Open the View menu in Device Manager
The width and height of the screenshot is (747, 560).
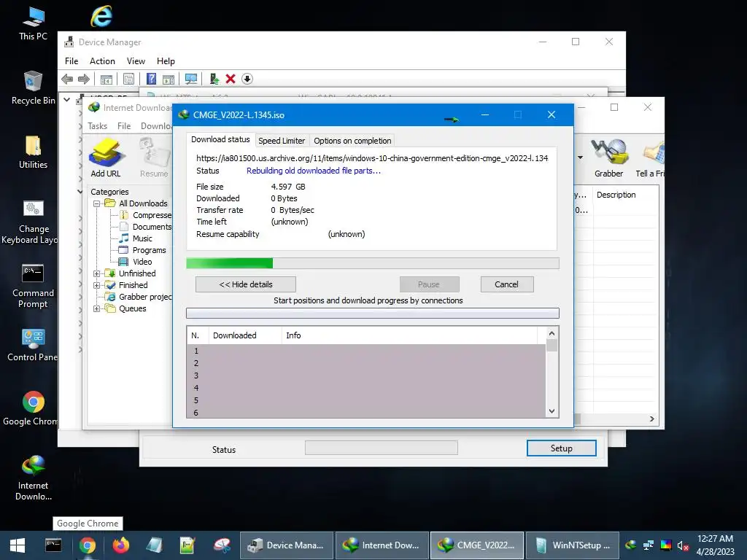(x=136, y=61)
